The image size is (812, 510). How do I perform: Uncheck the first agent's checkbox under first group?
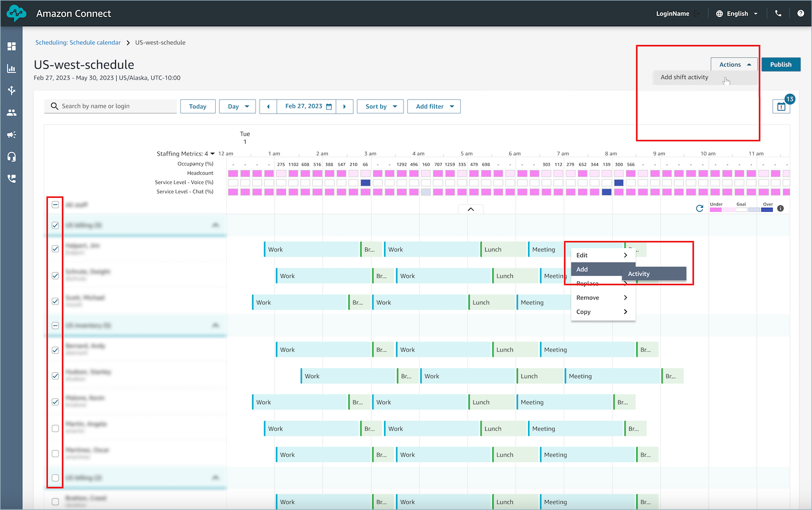coord(55,249)
